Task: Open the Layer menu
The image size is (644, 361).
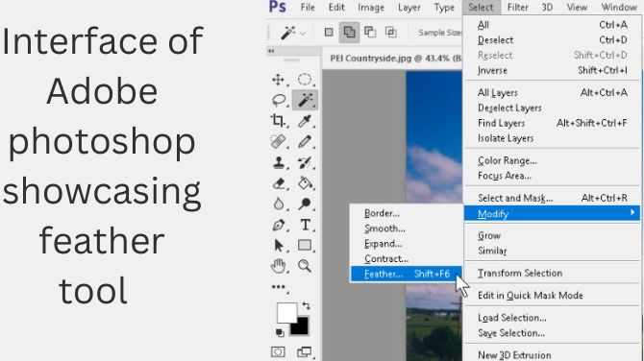Action: (x=409, y=8)
